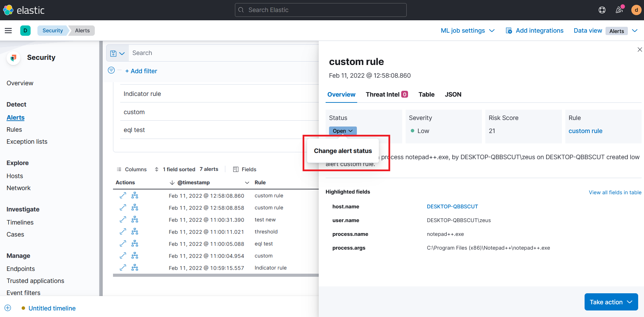Open the hamburger navigation menu
Image resolution: width=644 pixels, height=317 pixels.
(x=8, y=30)
